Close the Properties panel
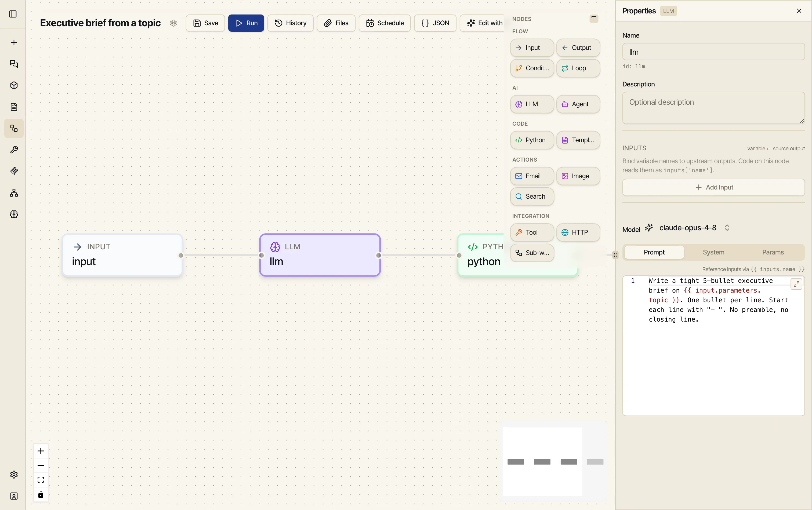 click(799, 11)
